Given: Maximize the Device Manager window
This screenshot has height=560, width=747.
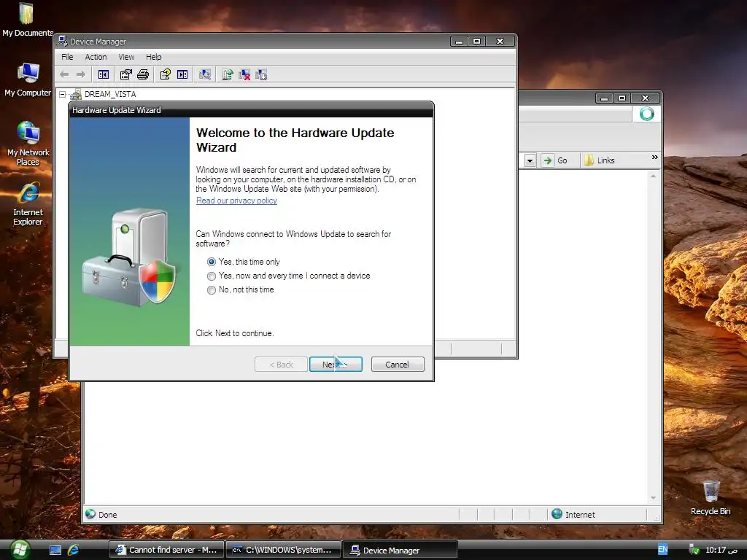Looking at the screenshot, I should coord(476,42).
